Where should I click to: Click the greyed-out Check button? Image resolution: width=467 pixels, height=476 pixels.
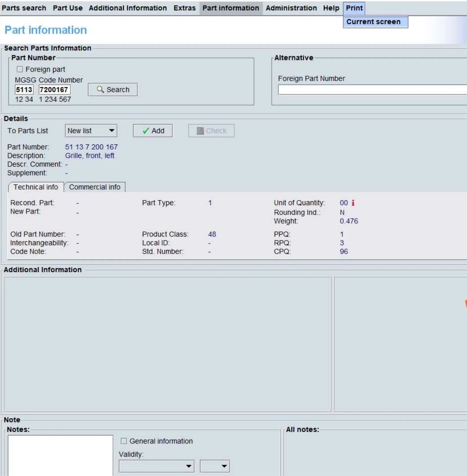(x=211, y=131)
